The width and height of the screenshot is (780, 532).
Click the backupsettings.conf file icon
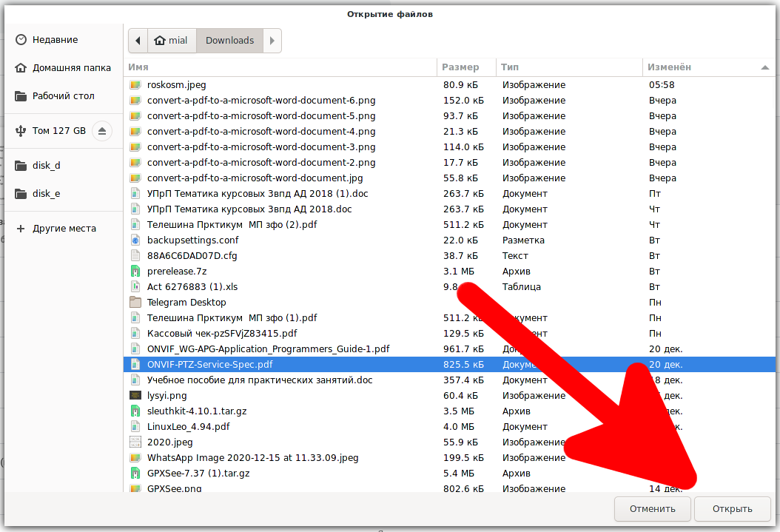[135, 240]
